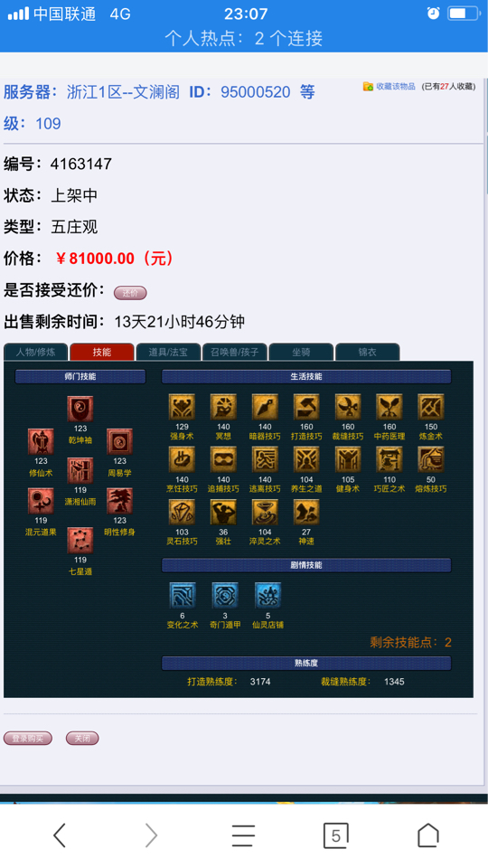Switch to the 人物/修炼 tab

(36, 352)
